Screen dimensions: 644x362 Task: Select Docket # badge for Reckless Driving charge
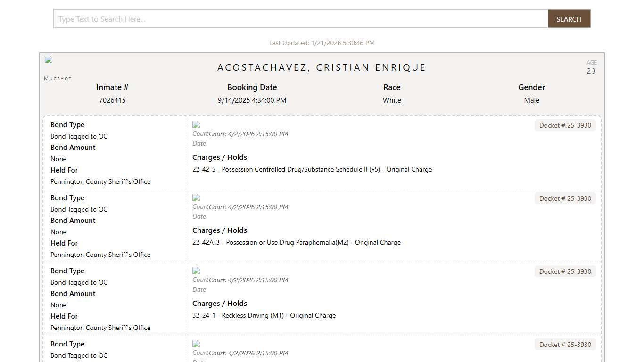pos(565,271)
